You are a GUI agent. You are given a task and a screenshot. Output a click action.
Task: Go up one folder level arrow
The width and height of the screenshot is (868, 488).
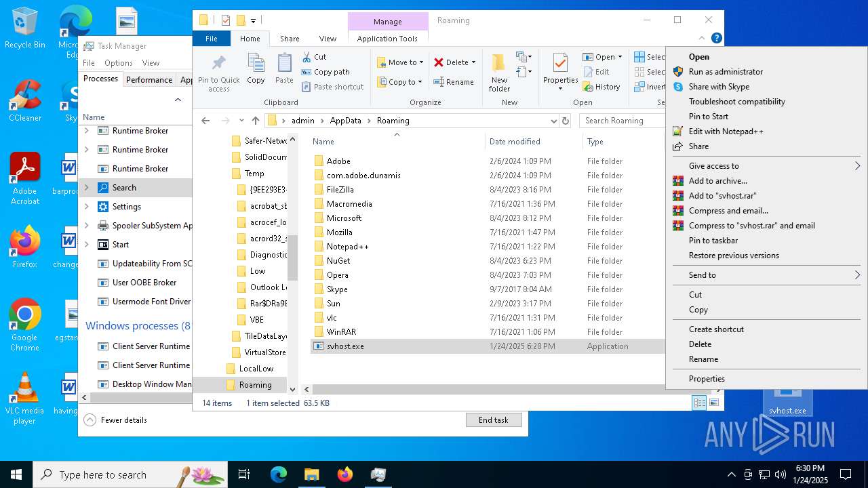coord(255,121)
